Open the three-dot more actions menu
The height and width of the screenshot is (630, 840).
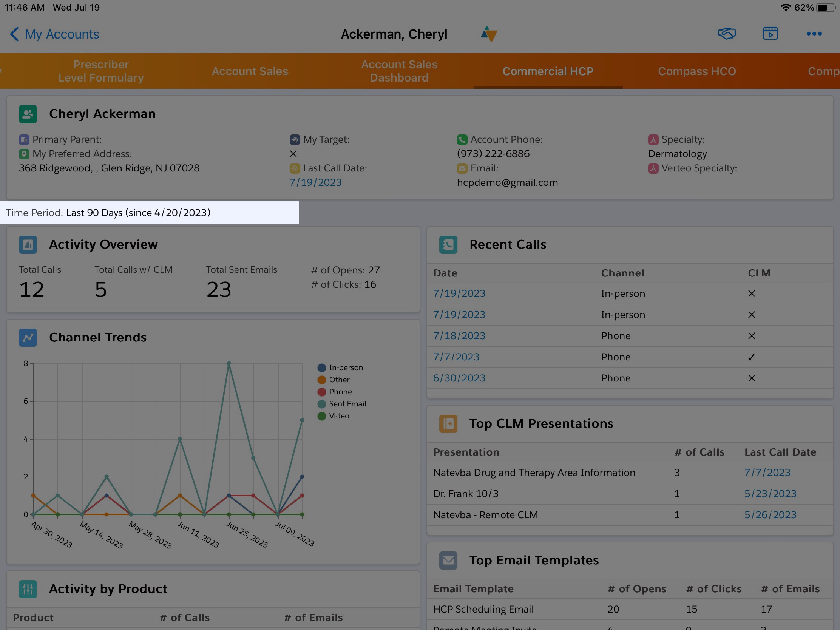pos(814,34)
